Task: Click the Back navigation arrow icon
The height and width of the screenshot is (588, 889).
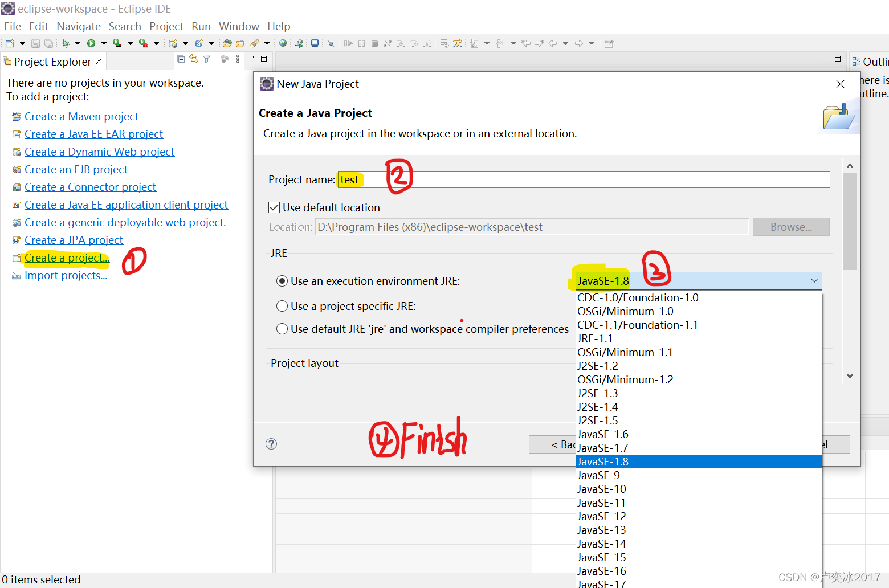Action: point(552,43)
